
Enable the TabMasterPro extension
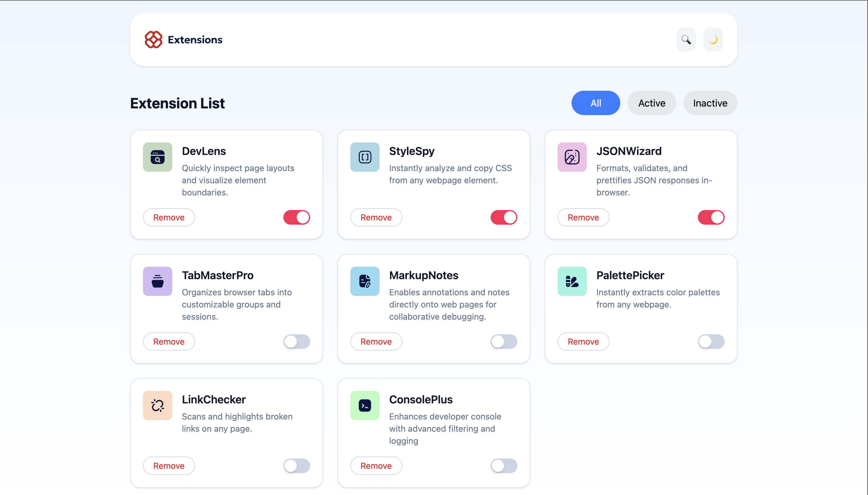click(x=296, y=341)
